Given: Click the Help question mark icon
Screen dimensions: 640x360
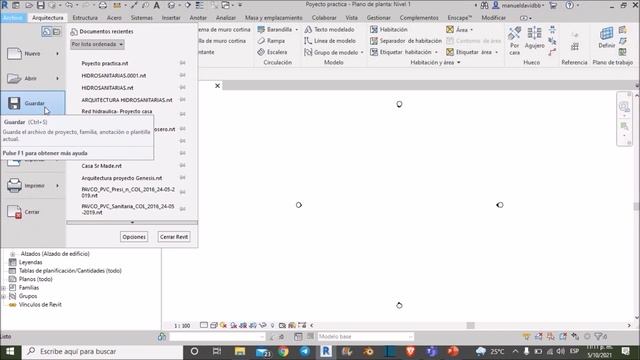Looking at the screenshot, I should (569, 5).
